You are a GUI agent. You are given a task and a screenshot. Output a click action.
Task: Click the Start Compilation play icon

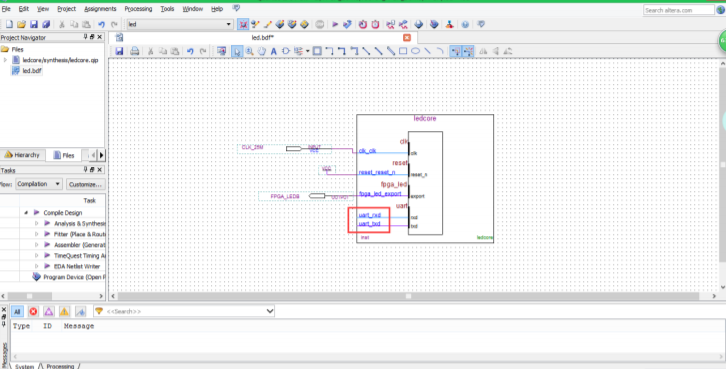tap(335, 24)
